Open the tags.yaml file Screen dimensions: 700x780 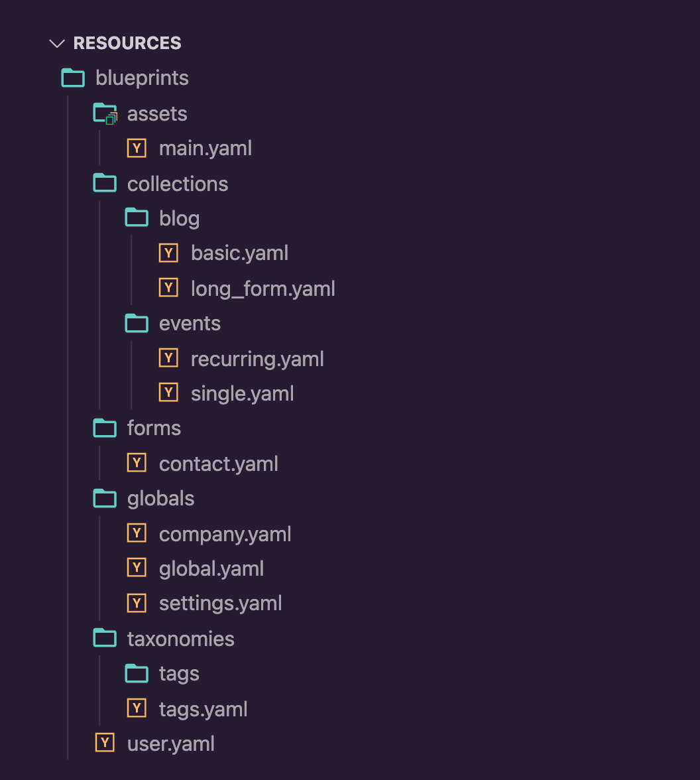(203, 708)
